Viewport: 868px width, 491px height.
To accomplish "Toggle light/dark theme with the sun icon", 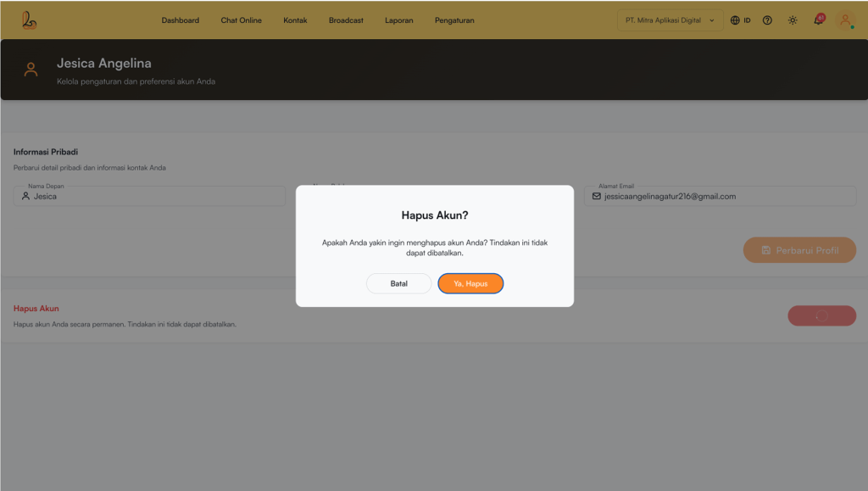I will point(793,20).
